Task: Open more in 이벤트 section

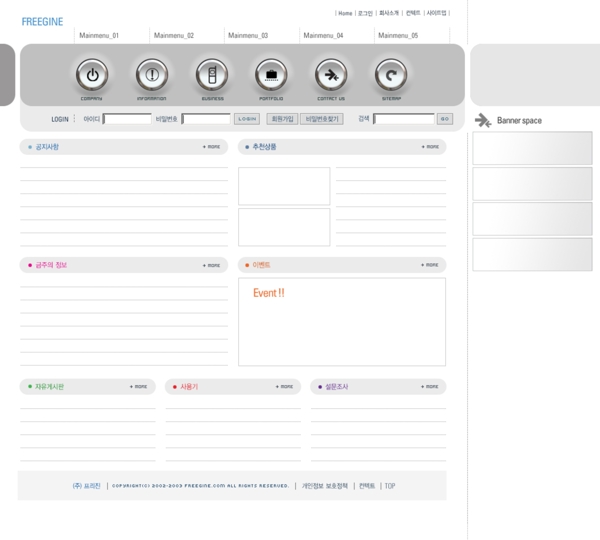Action: [x=430, y=265]
